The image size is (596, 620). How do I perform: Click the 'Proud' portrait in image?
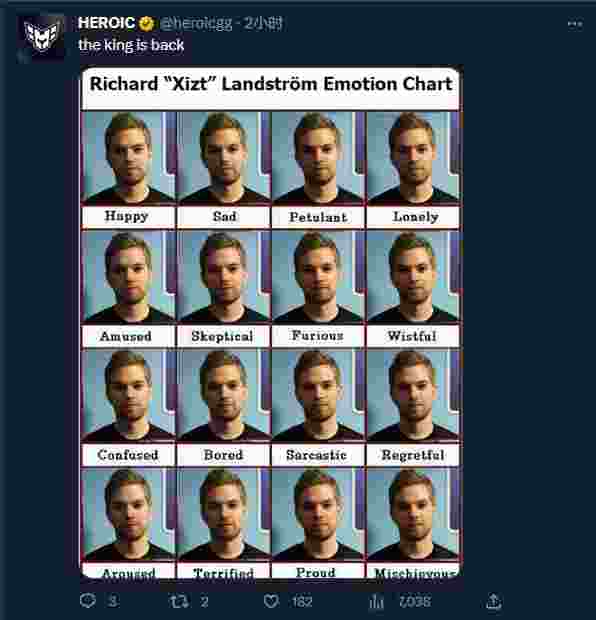(x=318, y=514)
